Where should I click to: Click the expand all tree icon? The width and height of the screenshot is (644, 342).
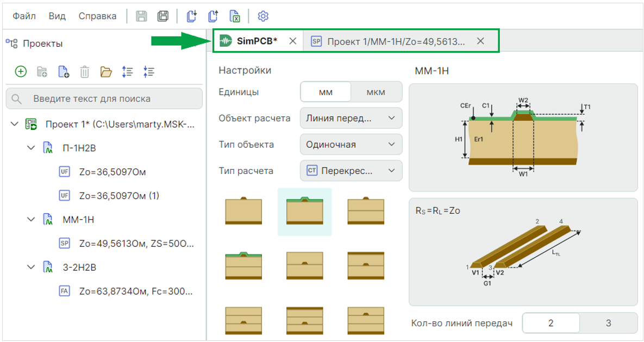click(x=128, y=71)
